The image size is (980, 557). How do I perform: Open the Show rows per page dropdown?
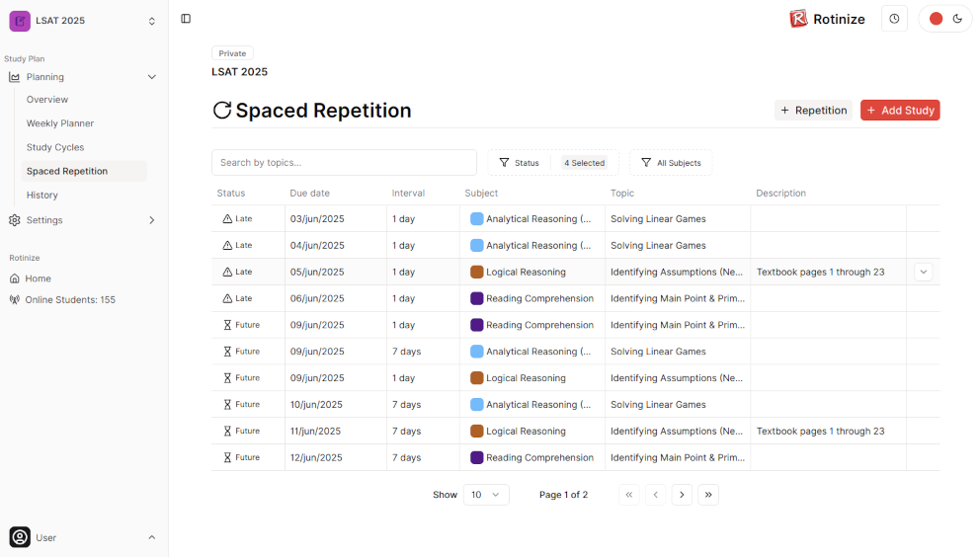pos(485,495)
